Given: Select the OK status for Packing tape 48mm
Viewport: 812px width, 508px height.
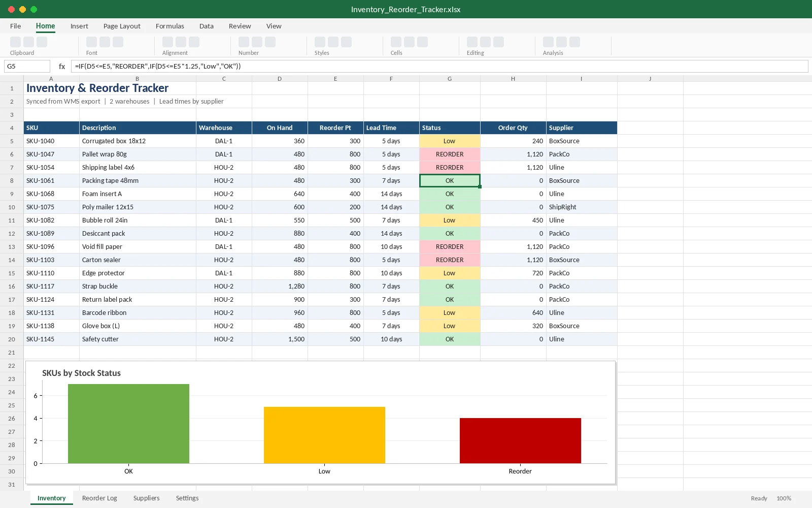Looking at the screenshot, I should (x=450, y=181).
